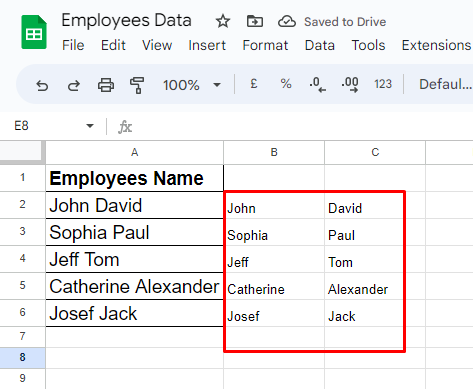
Task: Open the 123 more formats menu
Action: point(383,84)
